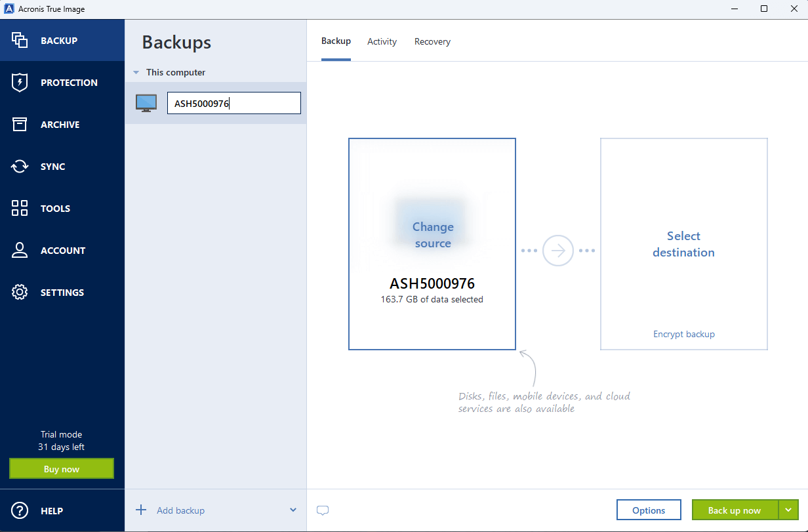The width and height of the screenshot is (808, 532).
Task: Switch to the Activity tab
Action: [x=382, y=41]
